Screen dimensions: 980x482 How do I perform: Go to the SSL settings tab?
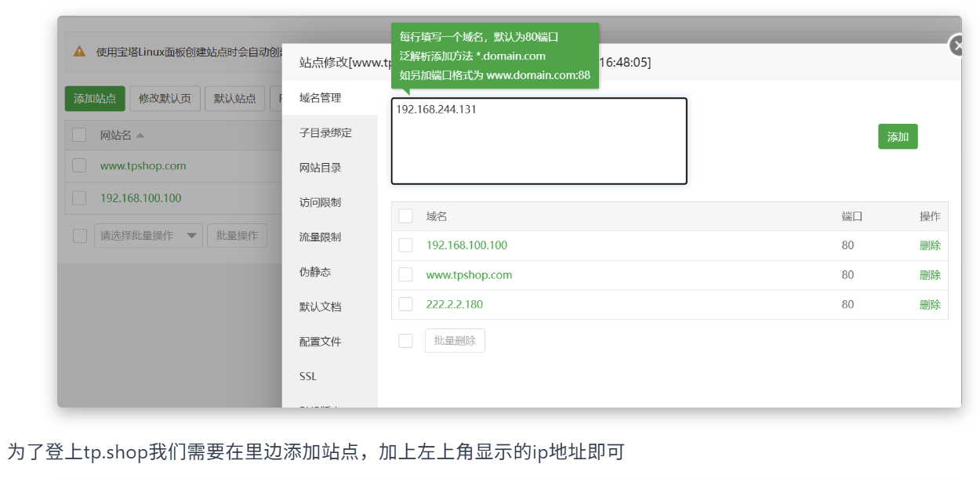308,376
